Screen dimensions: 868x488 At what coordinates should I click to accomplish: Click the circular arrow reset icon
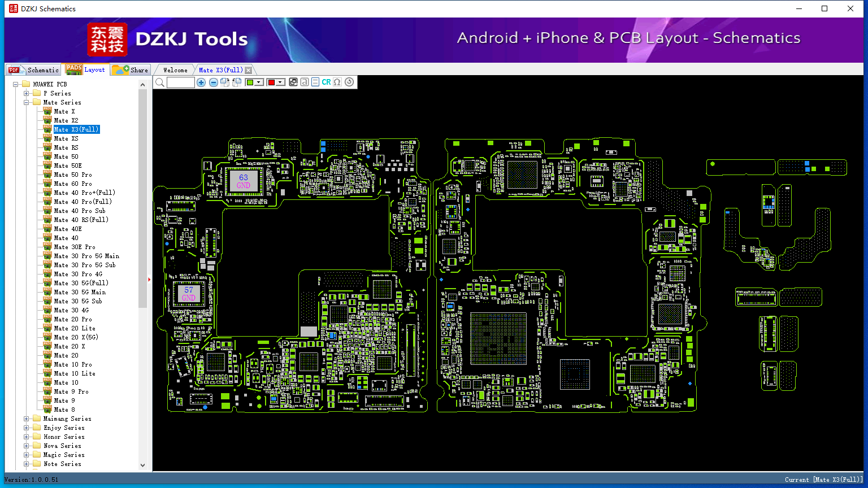pyautogui.click(x=349, y=82)
